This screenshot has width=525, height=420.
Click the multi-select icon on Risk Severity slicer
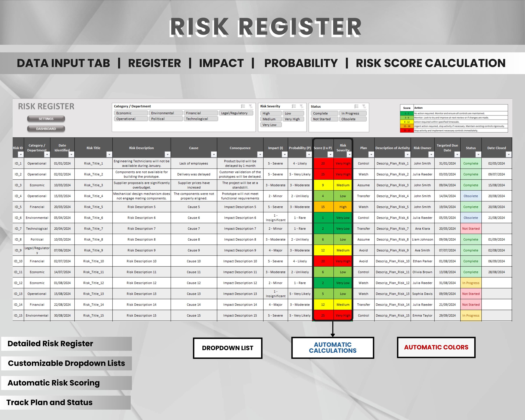coord(294,106)
